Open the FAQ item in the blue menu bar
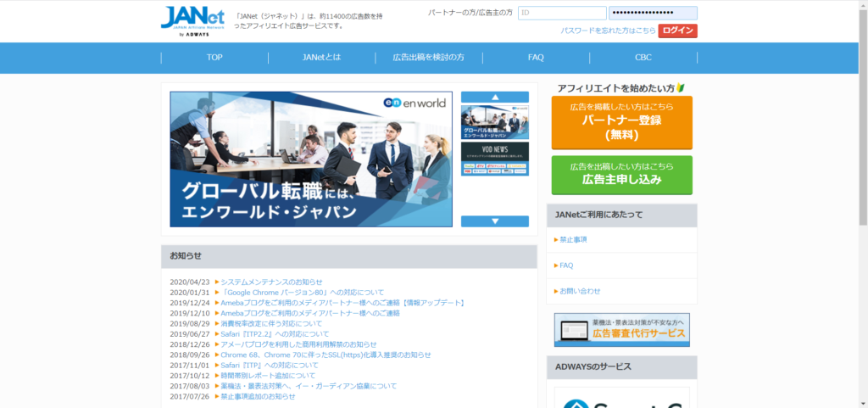868x408 pixels. 536,58
